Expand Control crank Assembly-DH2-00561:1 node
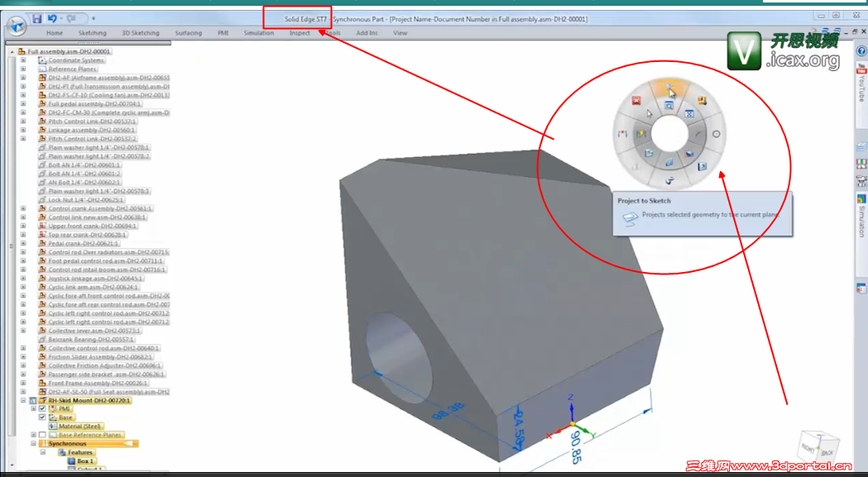Screen dimensions: 868x477 point(23,208)
